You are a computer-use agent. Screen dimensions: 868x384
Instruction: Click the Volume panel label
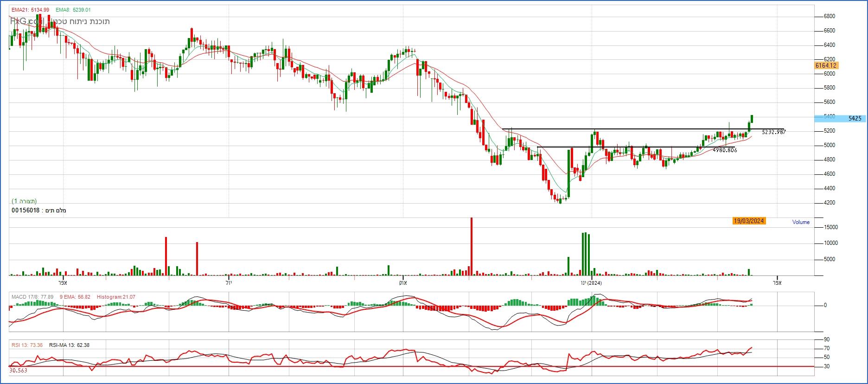pos(801,222)
